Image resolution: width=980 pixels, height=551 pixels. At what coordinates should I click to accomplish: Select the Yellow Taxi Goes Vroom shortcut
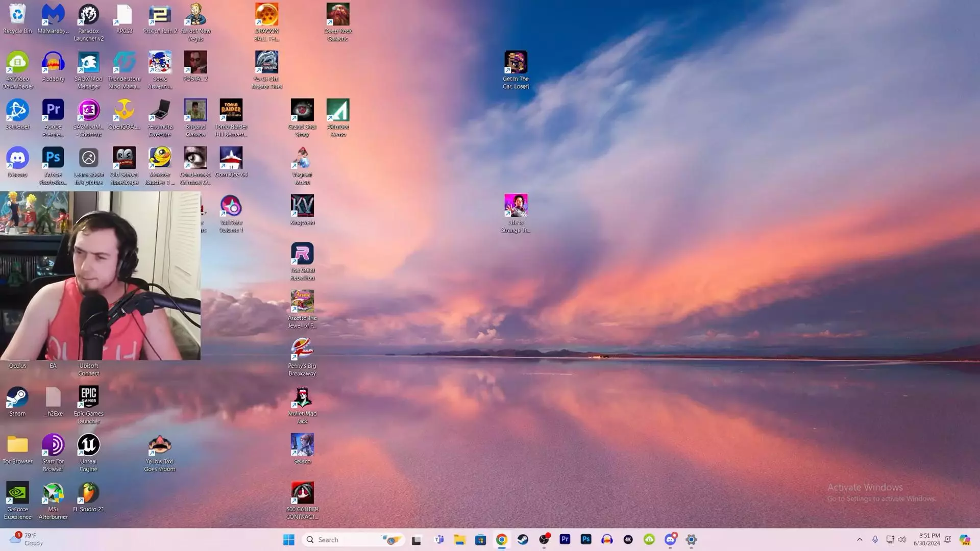pyautogui.click(x=160, y=453)
